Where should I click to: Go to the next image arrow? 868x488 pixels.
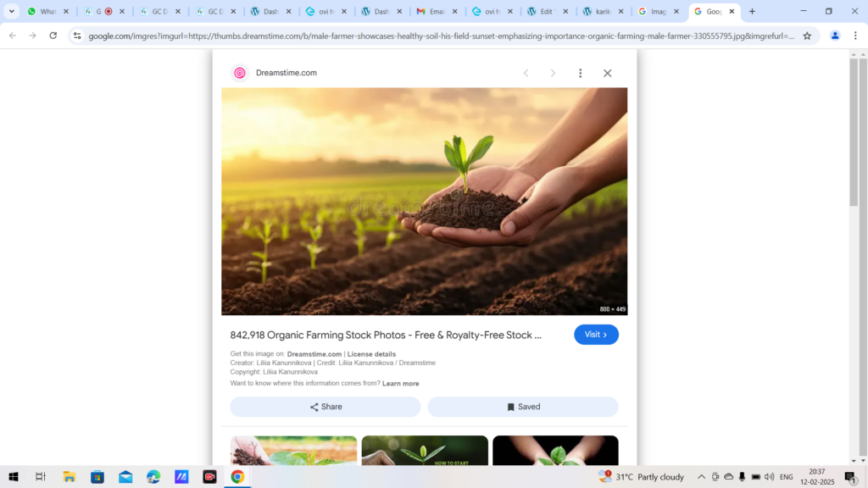pyautogui.click(x=553, y=73)
